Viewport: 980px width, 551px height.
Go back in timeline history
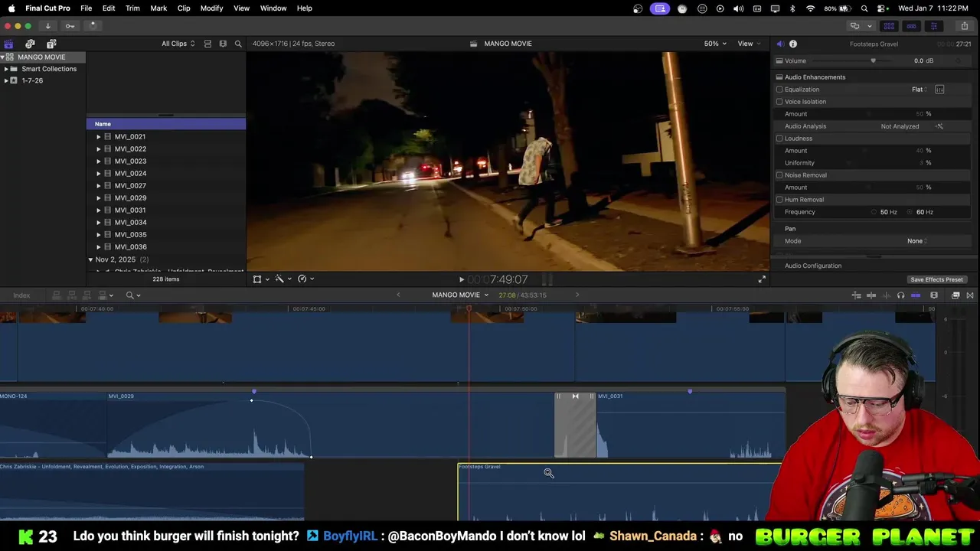pyautogui.click(x=397, y=295)
